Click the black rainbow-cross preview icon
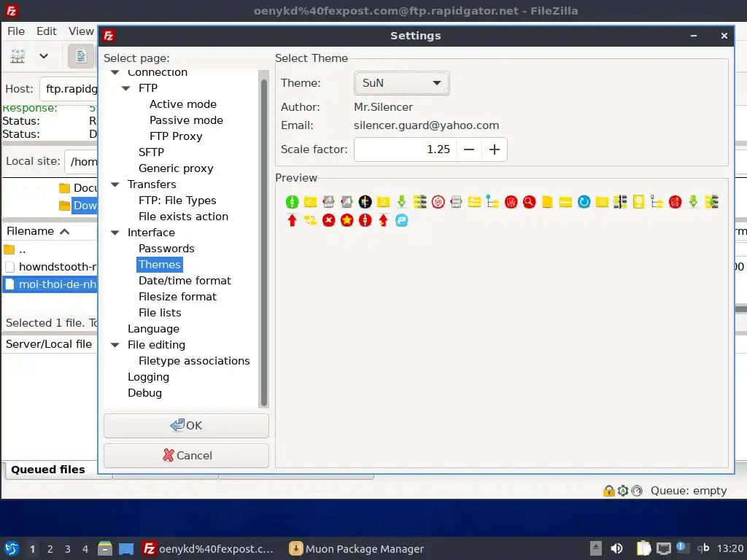This screenshot has width=747, height=560. (x=365, y=202)
